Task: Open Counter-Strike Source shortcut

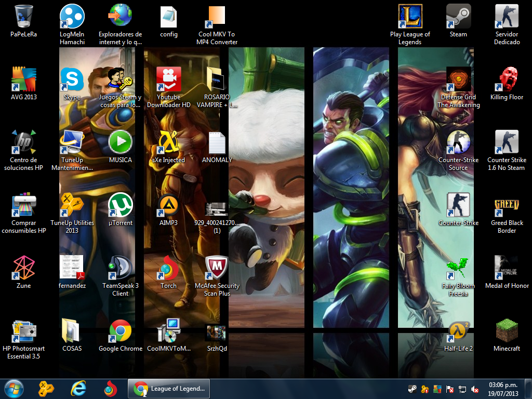Action: point(458,142)
